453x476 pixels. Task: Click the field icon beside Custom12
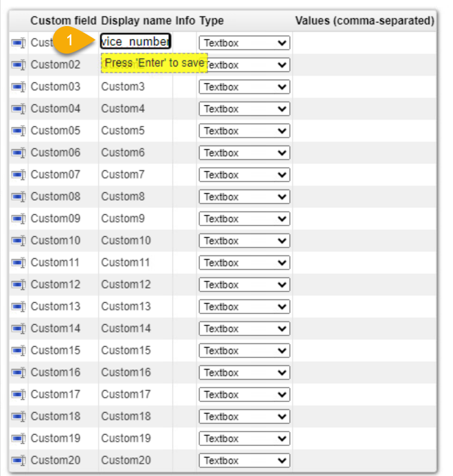point(19,284)
